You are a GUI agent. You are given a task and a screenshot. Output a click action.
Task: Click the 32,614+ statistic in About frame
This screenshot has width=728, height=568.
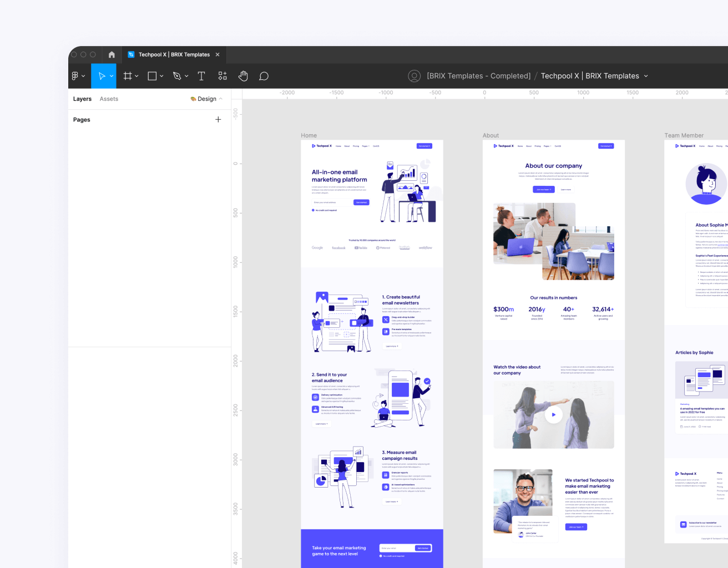pos(603,310)
